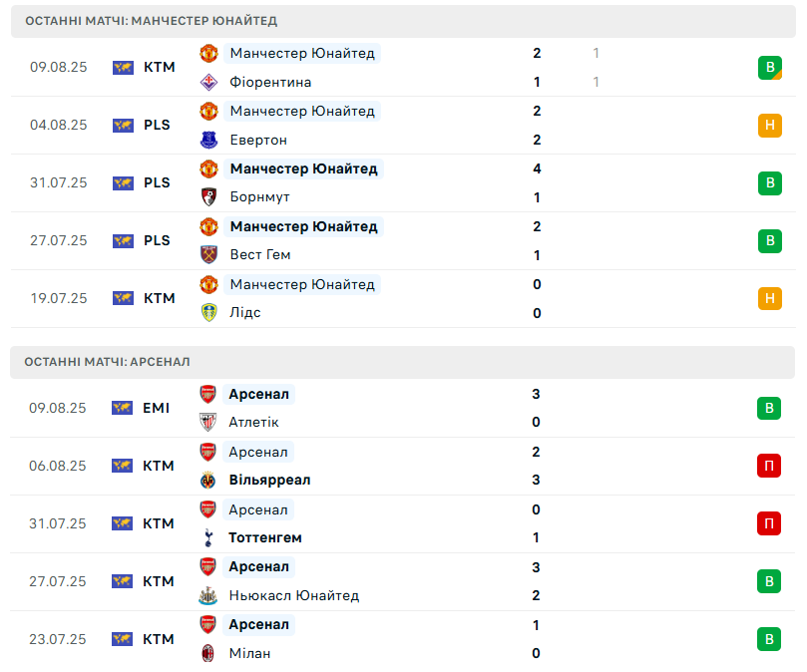The width and height of the screenshot is (807, 672).
Task: Open the Фіорентина team link
Action: click(270, 82)
